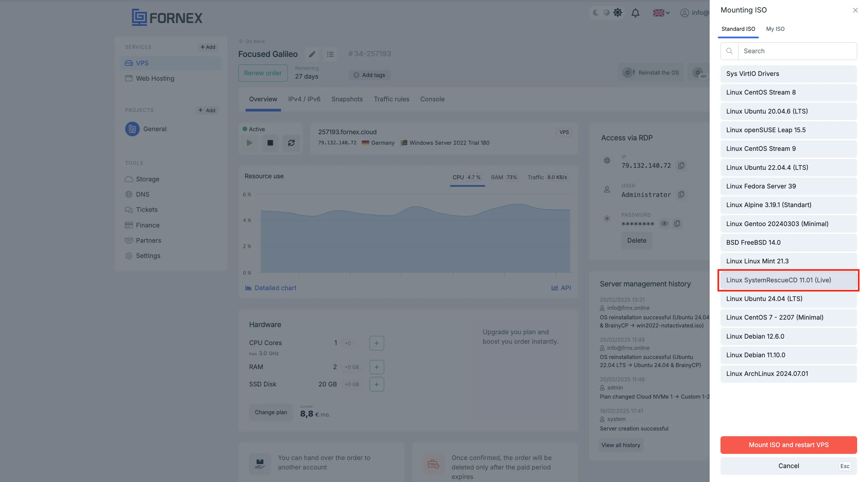Click Renew order button
The image size is (868, 482).
(x=263, y=73)
